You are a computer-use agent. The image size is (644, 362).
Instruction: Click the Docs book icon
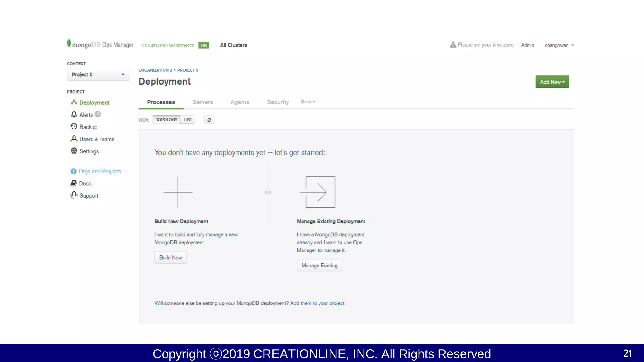pyautogui.click(x=74, y=183)
